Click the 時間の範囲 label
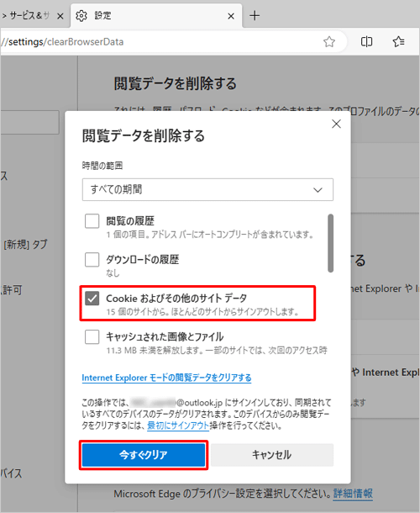420x513 pixels. pos(102,166)
